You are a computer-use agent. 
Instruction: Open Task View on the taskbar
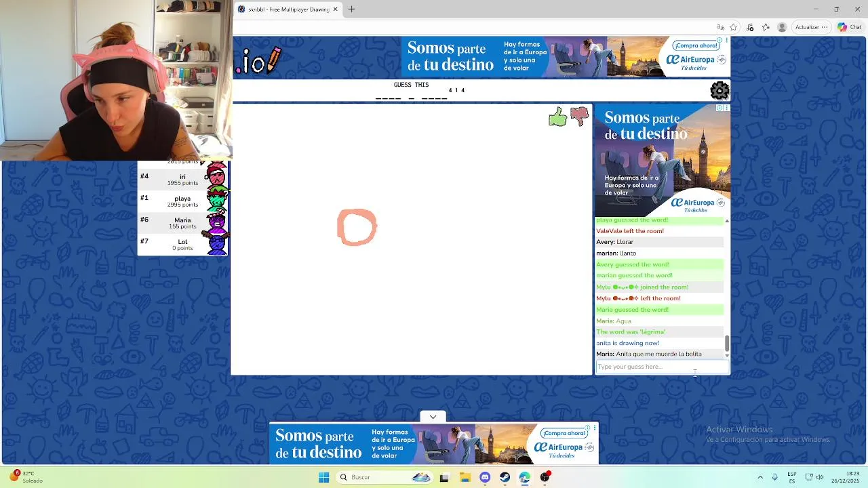(x=444, y=477)
